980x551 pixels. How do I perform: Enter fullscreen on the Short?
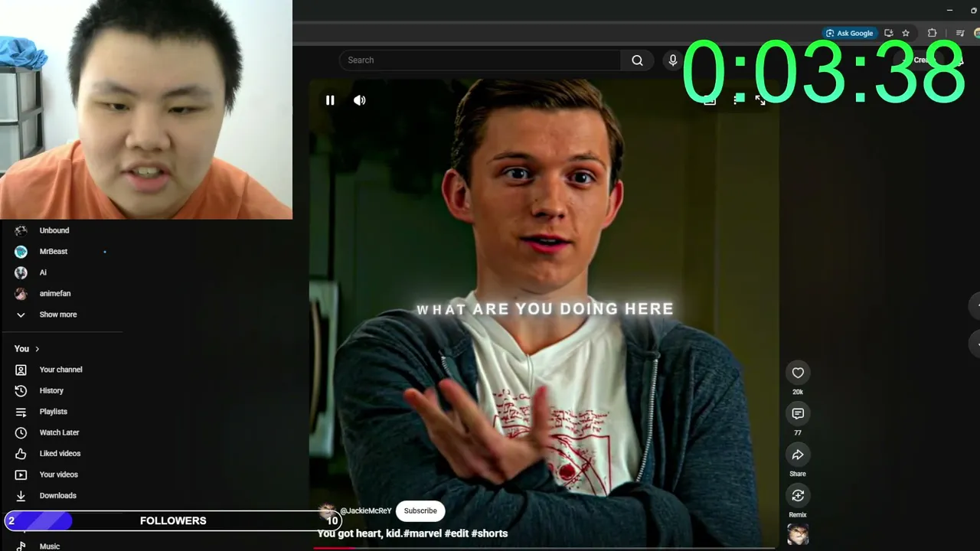coord(760,100)
